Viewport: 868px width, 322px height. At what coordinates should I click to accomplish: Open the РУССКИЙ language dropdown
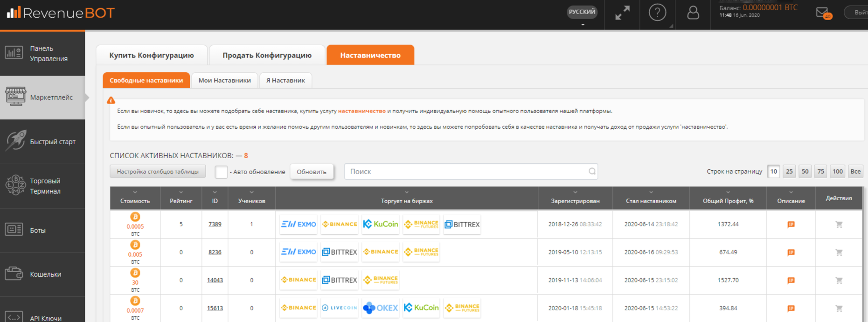(x=582, y=13)
